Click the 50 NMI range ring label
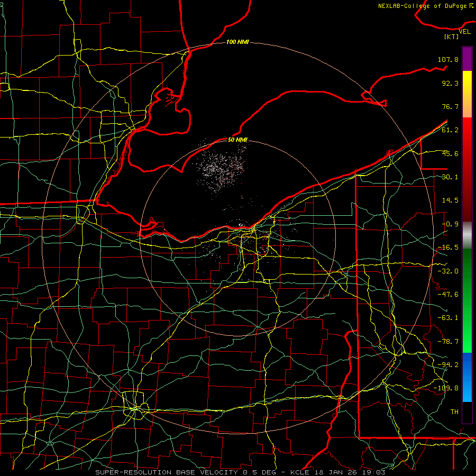 point(237,140)
